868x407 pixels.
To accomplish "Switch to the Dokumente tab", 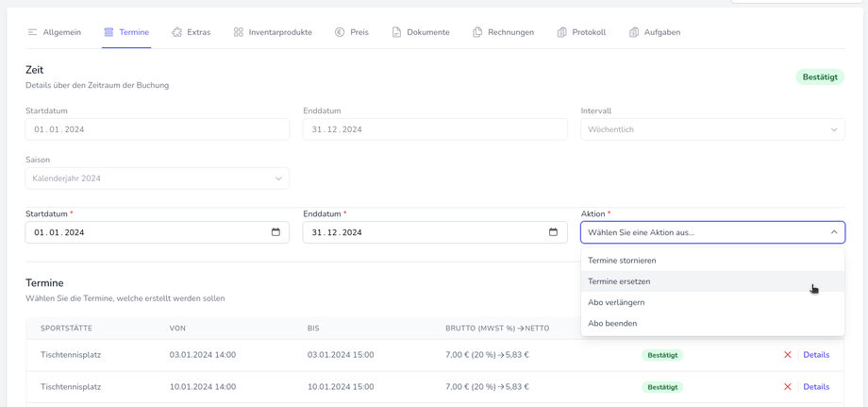I will point(421,32).
